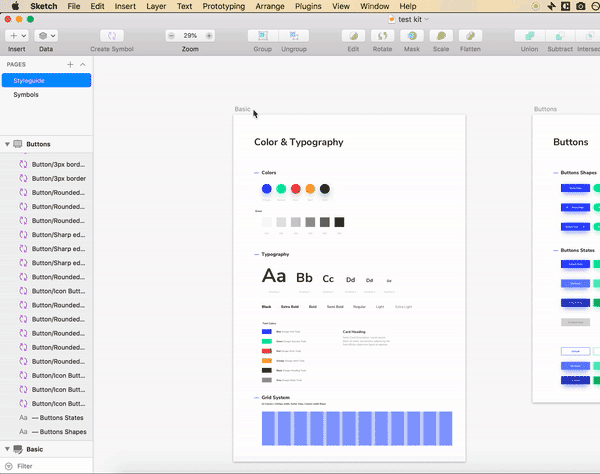Click the Ungroup icon in toolbar
This screenshot has height=474, width=600.
pyautogui.click(x=294, y=36)
